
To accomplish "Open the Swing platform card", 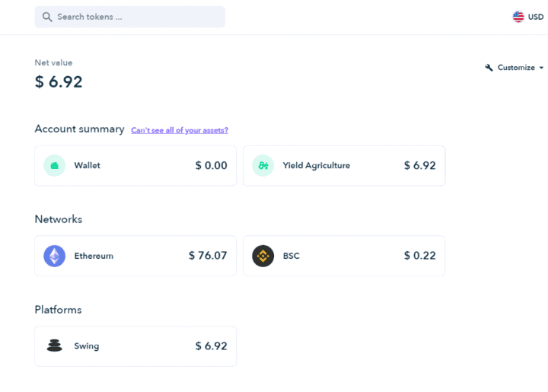I will 135,346.
